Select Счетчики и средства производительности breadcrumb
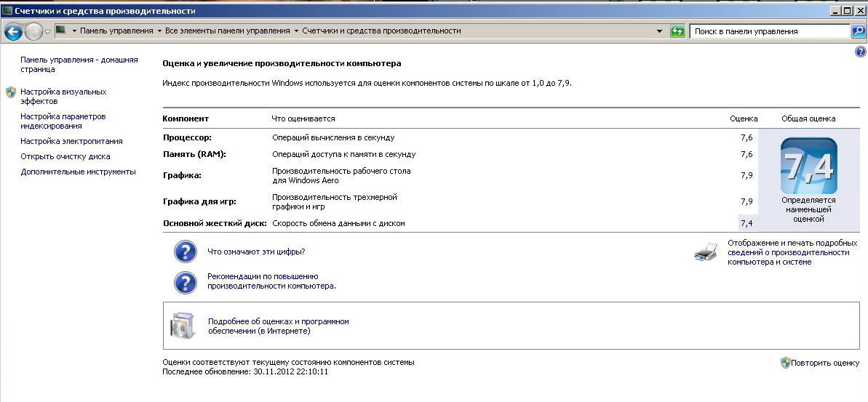The height and width of the screenshot is (402, 868). tap(381, 31)
